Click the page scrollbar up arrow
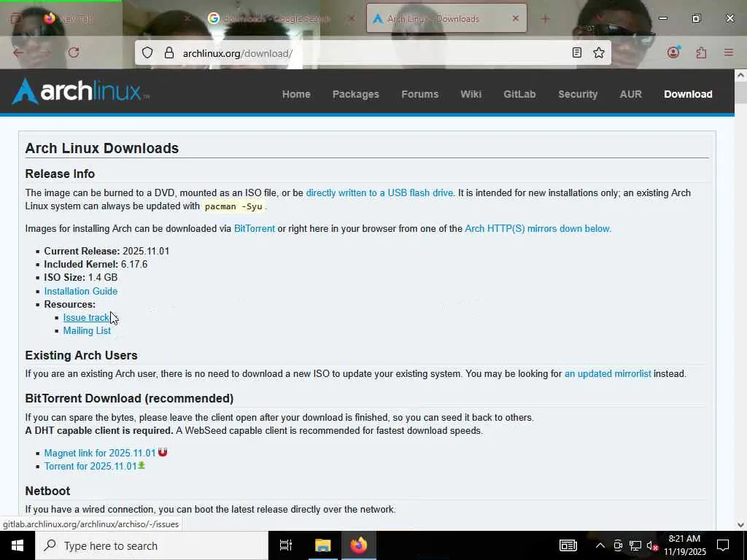The width and height of the screenshot is (747, 560). click(740, 75)
